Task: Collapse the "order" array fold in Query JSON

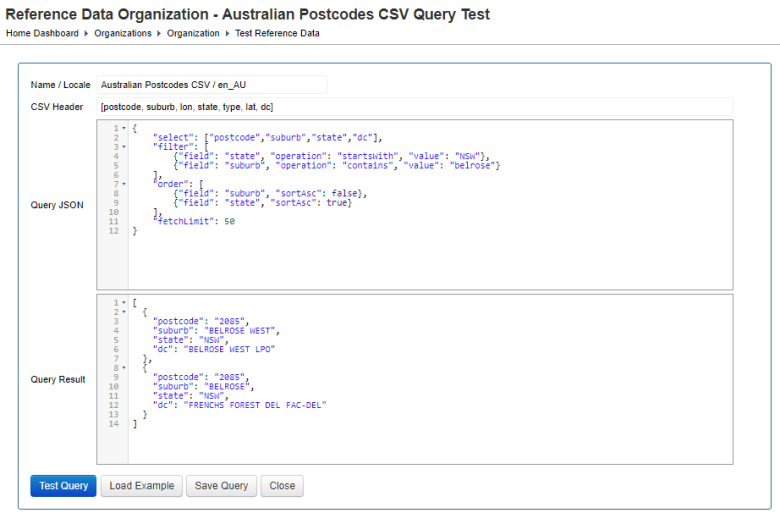Action: [x=124, y=184]
